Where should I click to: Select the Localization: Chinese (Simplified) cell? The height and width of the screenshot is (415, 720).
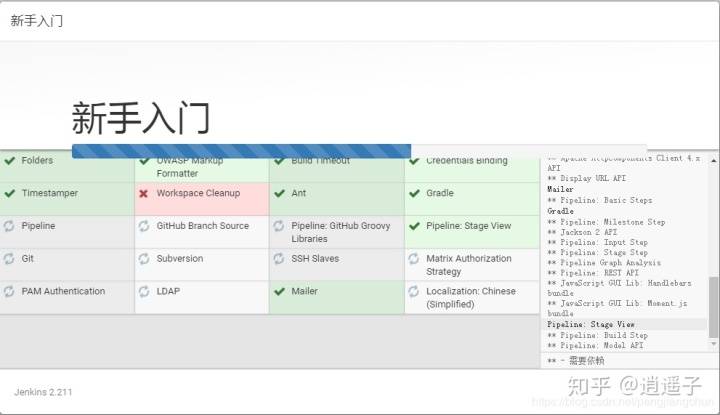472,297
